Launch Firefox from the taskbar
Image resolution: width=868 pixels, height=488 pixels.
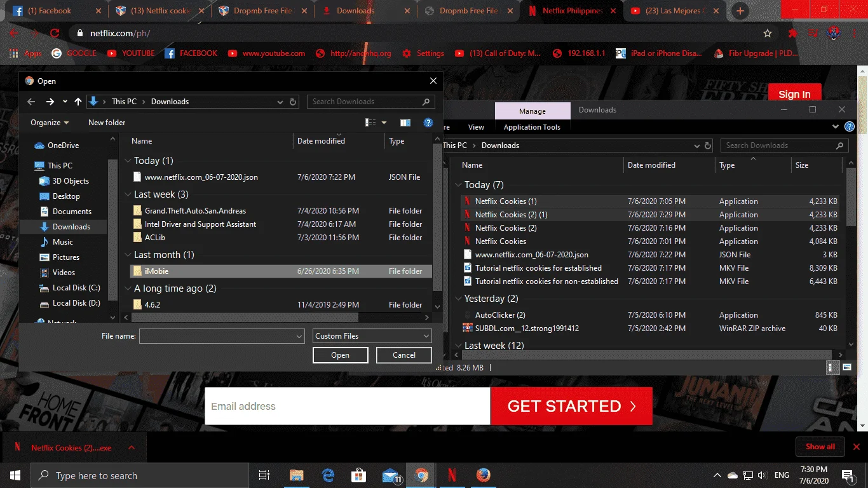pos(483,475)
